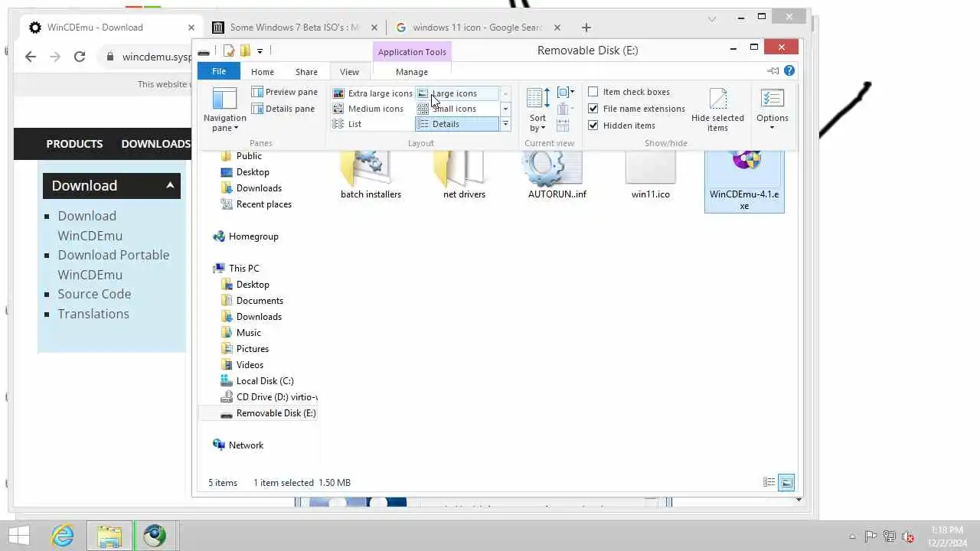This screenshot has width=980, height=551.
Task: Select the net drivers folder
Action: (x=464, y=175)
